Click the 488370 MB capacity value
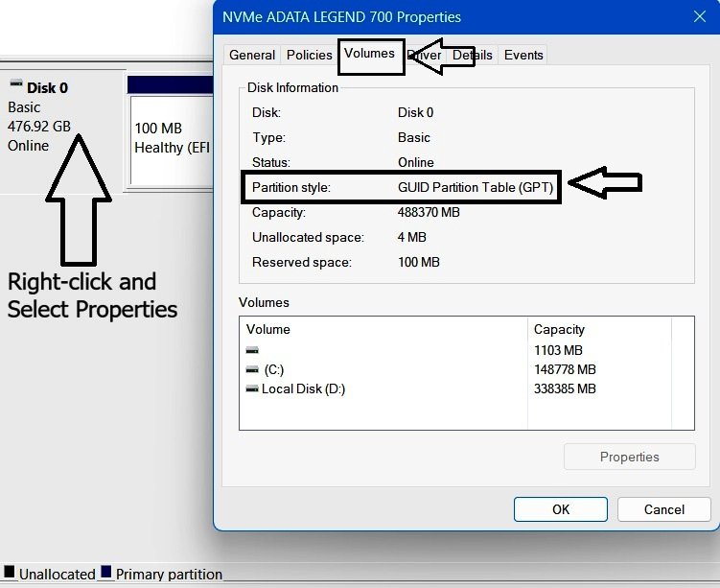The height and width of the screenshot is (588, 720). [x=429, y=212]
